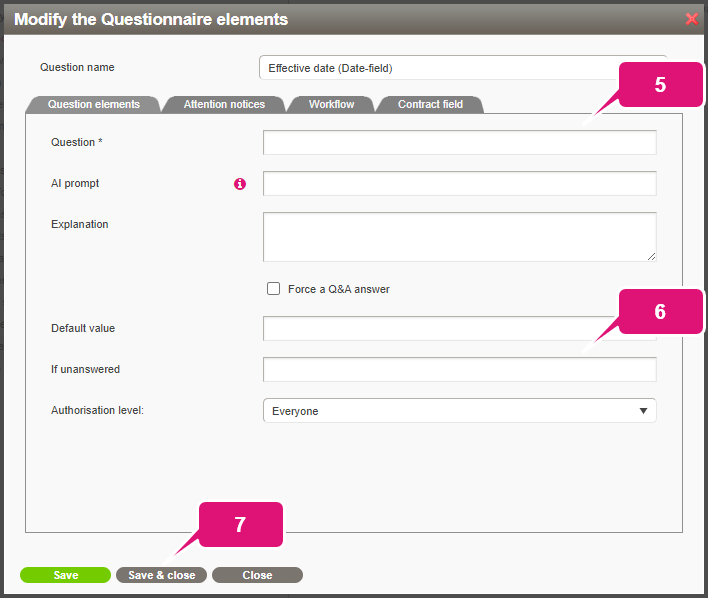Click the Force a Q&A answer label

pyautogui.click(x=339, y=289)
